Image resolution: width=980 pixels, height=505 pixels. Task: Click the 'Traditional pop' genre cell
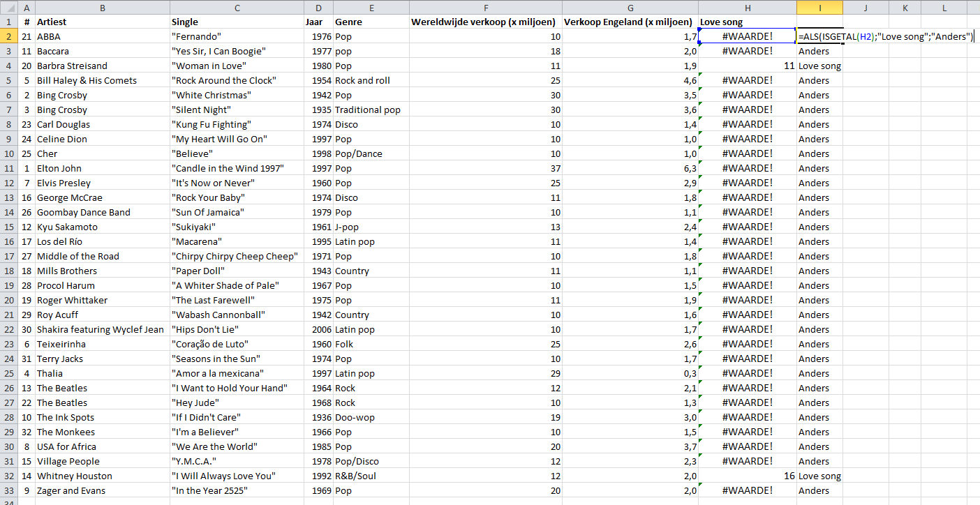pos(371,110)
